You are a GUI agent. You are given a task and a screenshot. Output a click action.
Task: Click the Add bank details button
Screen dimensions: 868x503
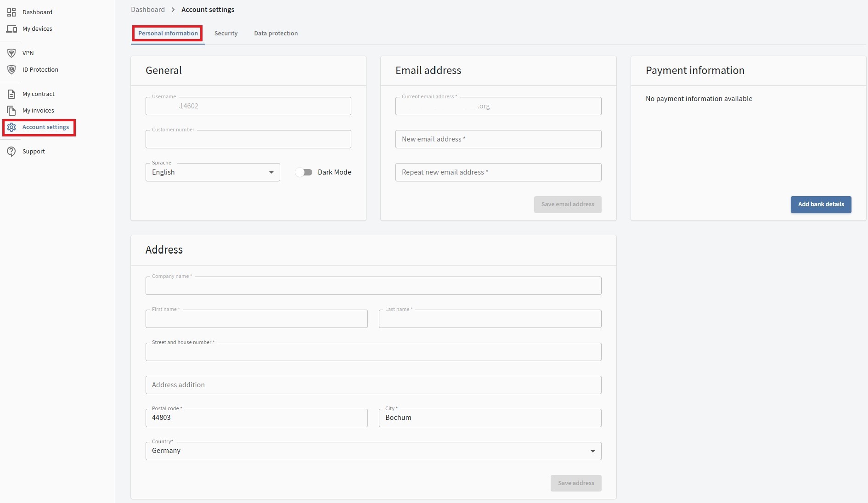coord(820,204)
